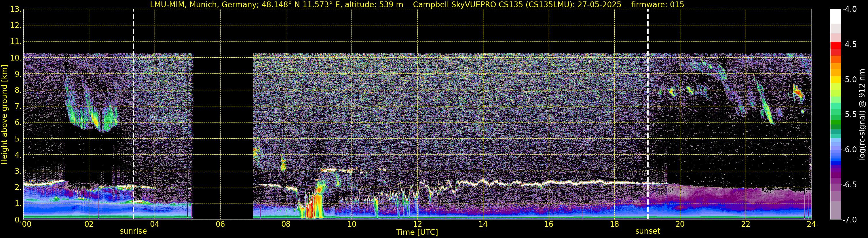Viewport: 868px width, 238px height.
Task: Click the '14' time tick label
Action: [483, 224]
